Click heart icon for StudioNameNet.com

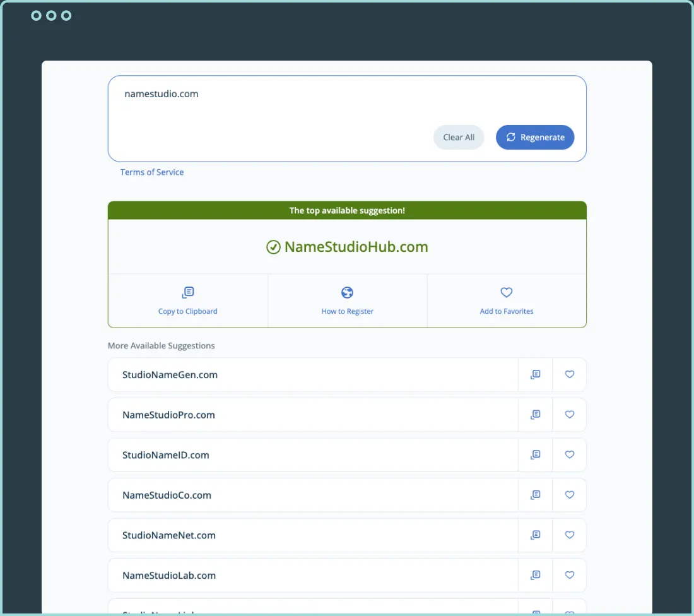[569, 535]
